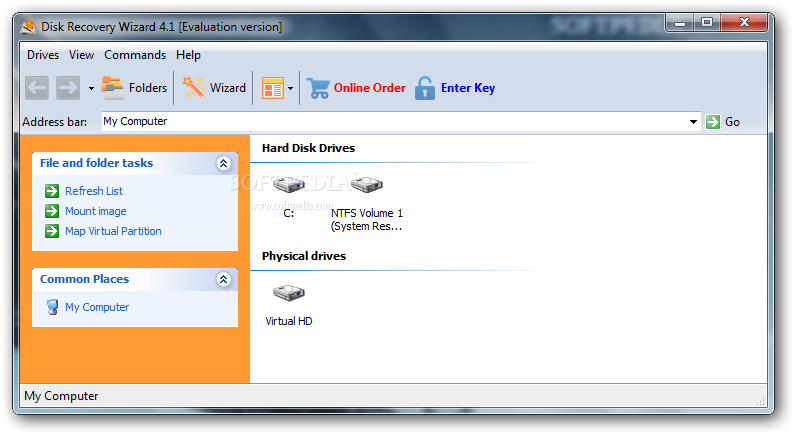The width and height of the screenshot is (795, 435).
Task: Click the Refresh List link
Action: (93, 191)
